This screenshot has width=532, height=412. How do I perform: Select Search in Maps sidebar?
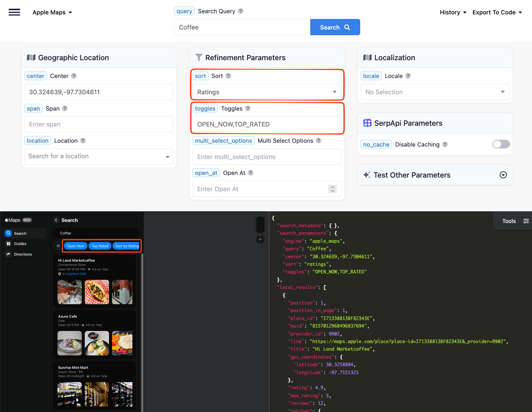[x=25, y=233]
